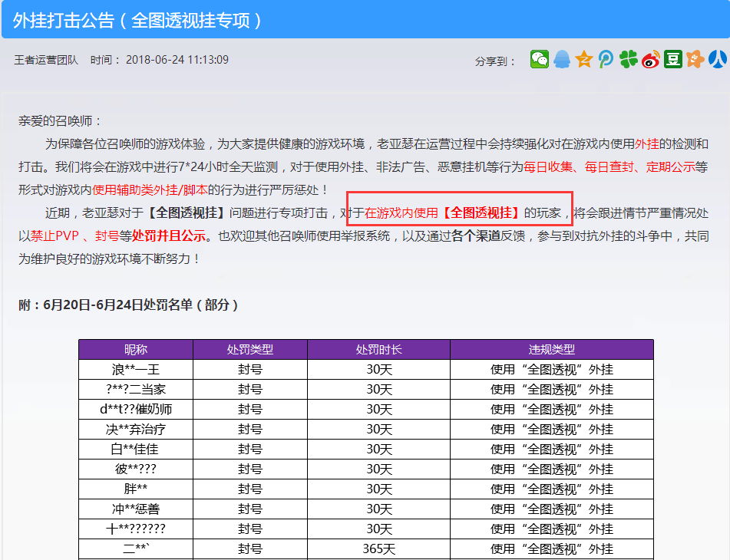Click the 违规类型 column header
The image size is (730, 560).
(552, 349)
